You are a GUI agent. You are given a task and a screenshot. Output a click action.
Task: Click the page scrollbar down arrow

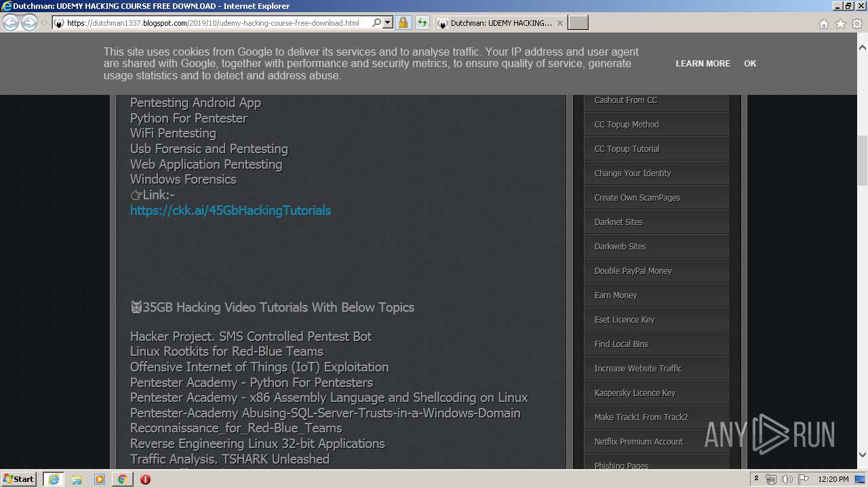point(862,455)
